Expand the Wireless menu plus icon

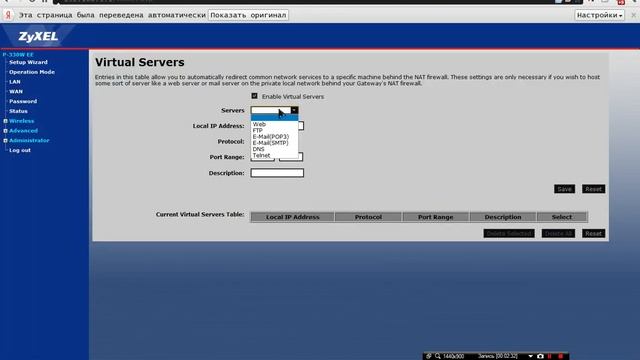pos(5,121)
